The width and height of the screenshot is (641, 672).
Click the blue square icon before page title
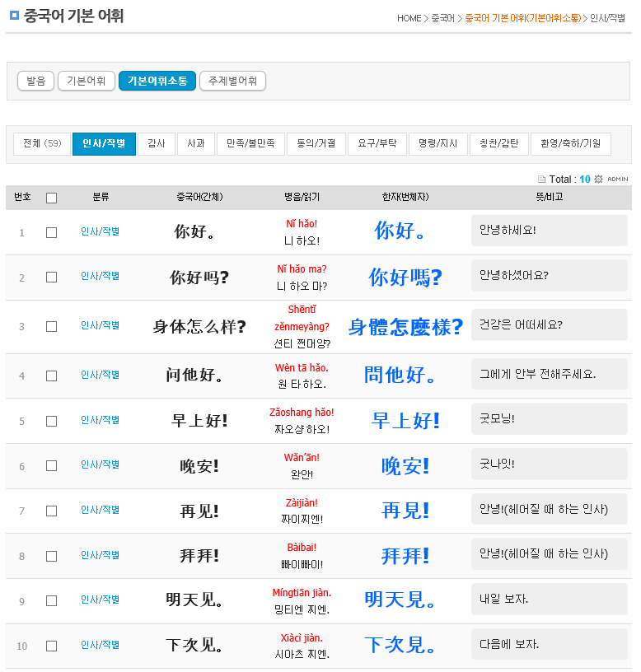point(14,16)
